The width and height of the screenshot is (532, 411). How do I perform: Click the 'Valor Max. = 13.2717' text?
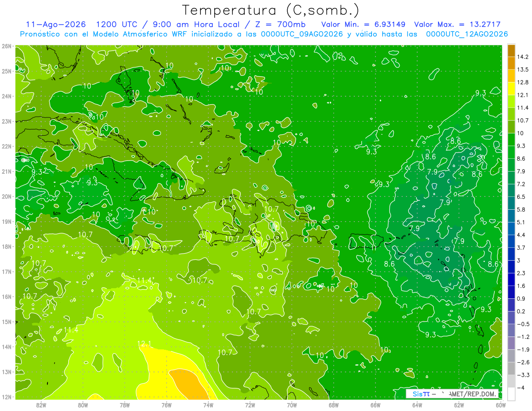(458, 24)
